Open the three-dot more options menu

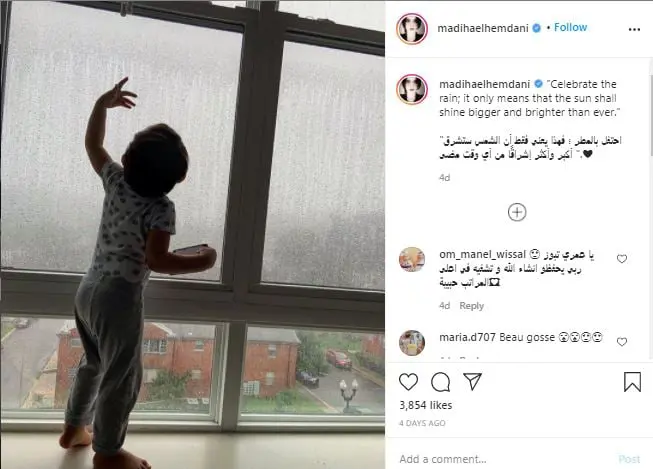(634, 29)
